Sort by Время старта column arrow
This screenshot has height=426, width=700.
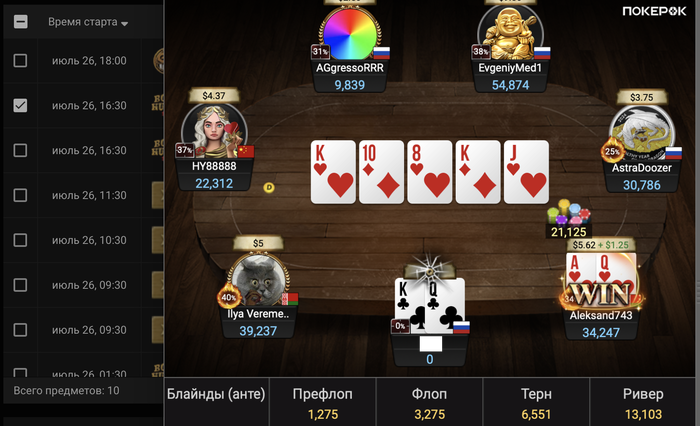[x=125, y=23]
